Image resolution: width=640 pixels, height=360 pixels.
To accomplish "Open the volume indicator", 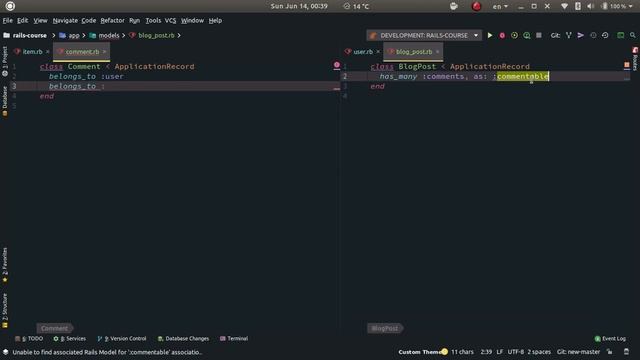I will tap(591, 6).
